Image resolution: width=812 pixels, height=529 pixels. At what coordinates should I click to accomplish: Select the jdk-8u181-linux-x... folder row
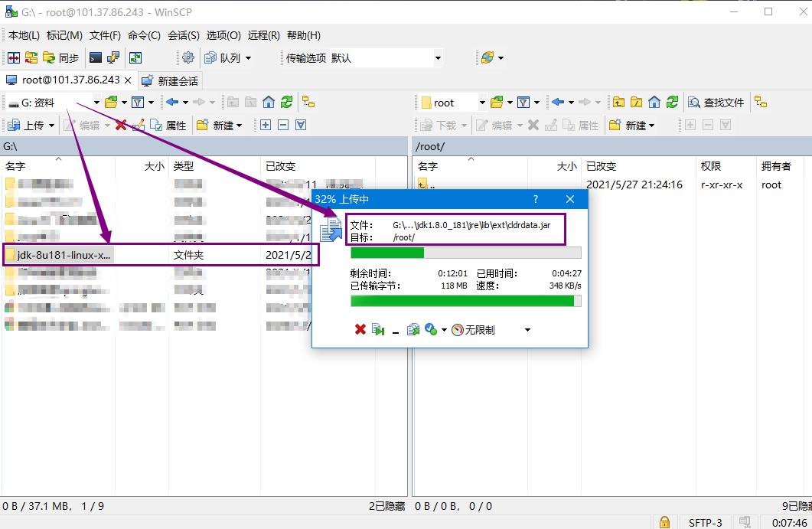coord(161,255)
